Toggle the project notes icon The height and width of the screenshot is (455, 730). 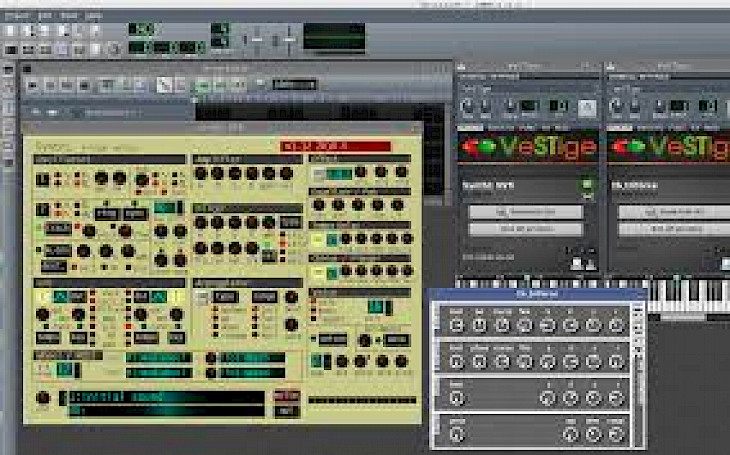click(x=95, y=49)
